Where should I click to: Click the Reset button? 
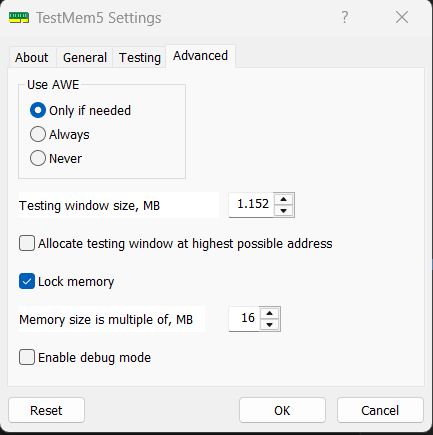click(46, 410)
